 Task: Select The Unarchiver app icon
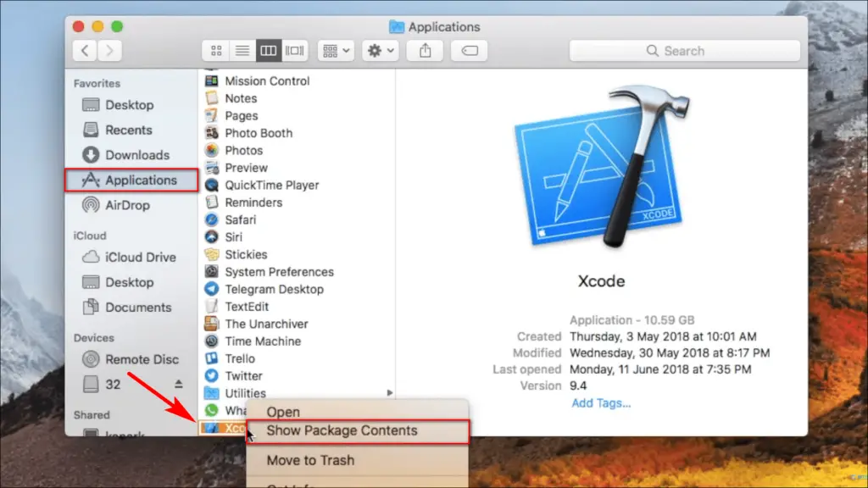211,324
